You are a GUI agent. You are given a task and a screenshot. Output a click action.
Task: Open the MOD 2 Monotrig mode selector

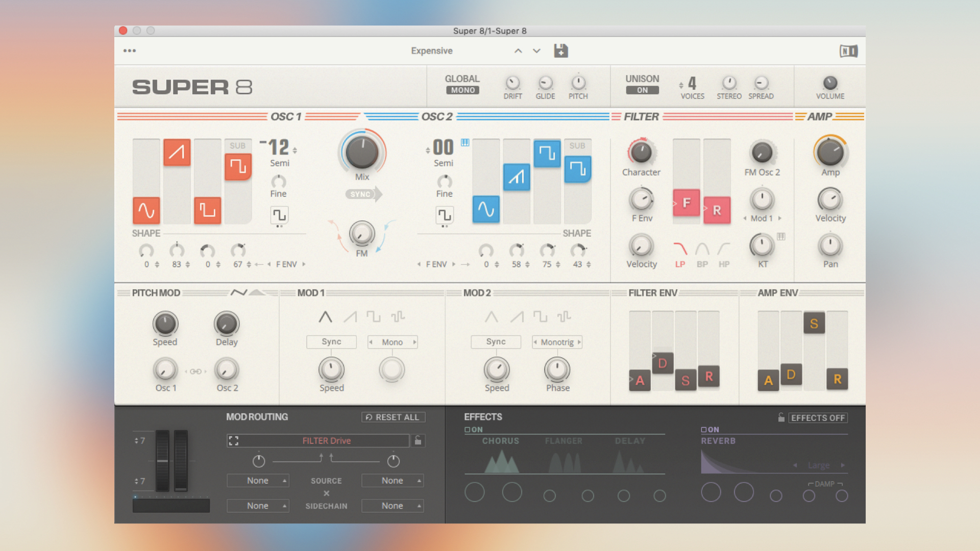[x=557, y=342]
